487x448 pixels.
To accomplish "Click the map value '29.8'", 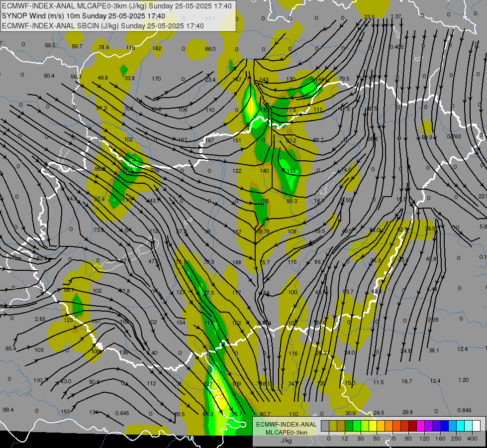I will tap(407, 412).
